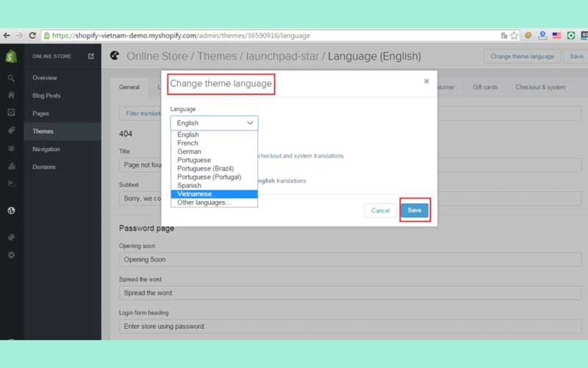Click the Shopify logo in the sidebar
The width and height of the screenshot is (588, 368).
(11, 56)
